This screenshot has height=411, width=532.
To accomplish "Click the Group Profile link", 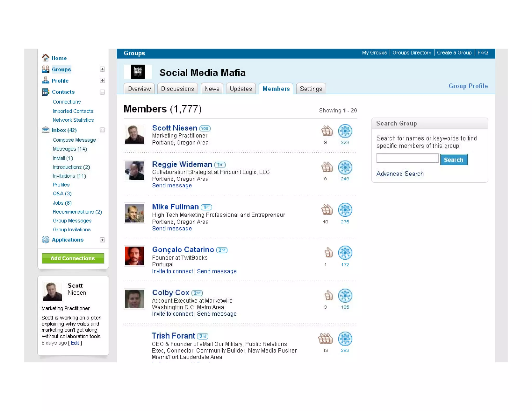I will (468, 86).
